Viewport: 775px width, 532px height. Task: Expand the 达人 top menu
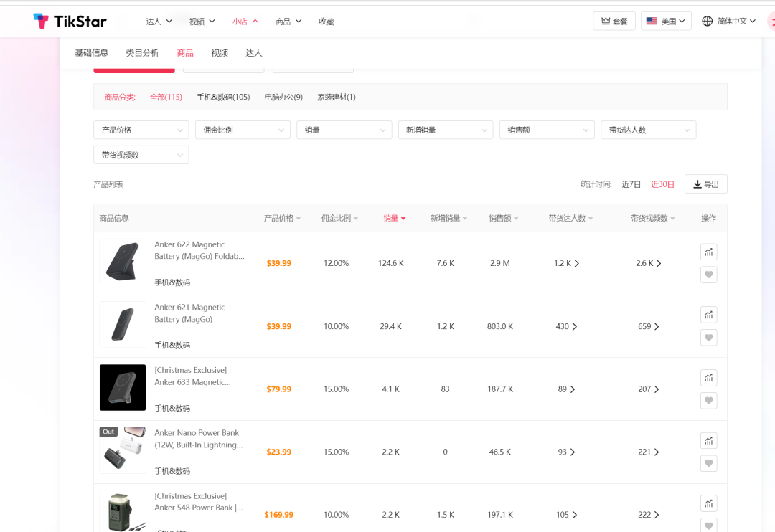[x=159, y=22]
